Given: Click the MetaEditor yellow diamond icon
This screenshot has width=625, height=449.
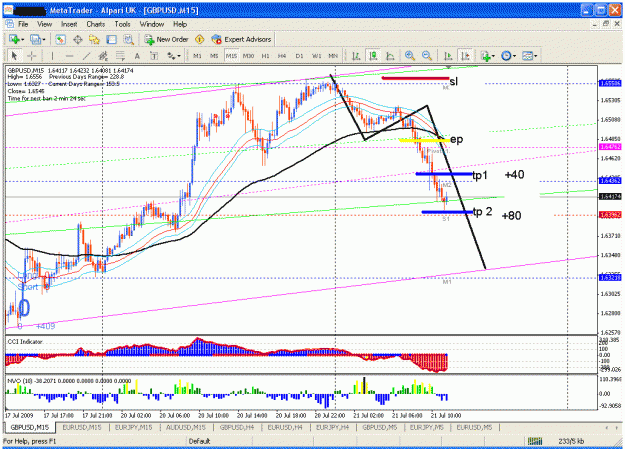Looking at the screenshot, I should tap(199, 39).
